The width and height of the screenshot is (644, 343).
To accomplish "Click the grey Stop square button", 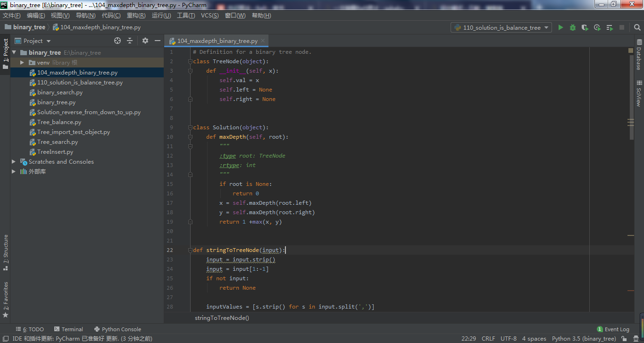I will 622,27.
